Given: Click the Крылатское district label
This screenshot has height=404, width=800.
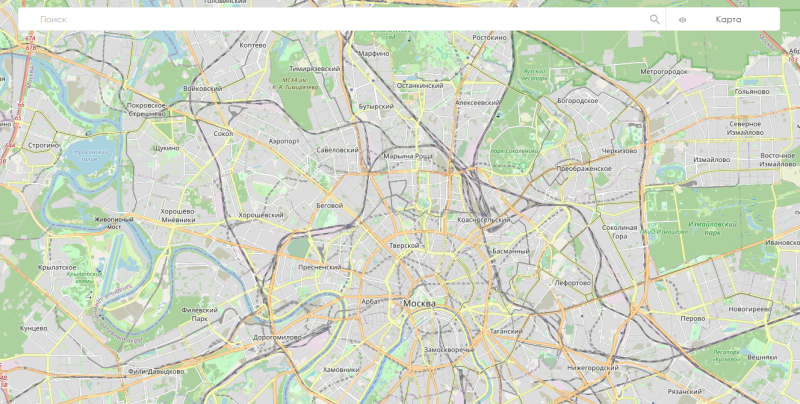Looking at the screenshot, I should [x=57, y=267].
